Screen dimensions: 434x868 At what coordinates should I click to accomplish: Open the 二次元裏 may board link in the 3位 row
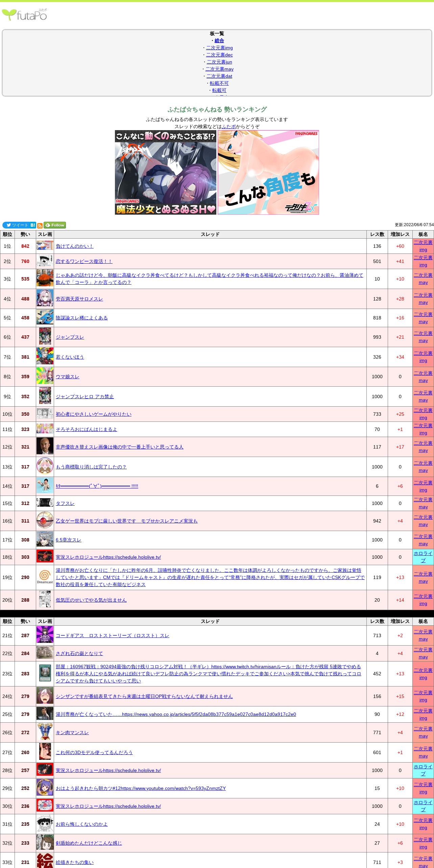coord(423,279)
